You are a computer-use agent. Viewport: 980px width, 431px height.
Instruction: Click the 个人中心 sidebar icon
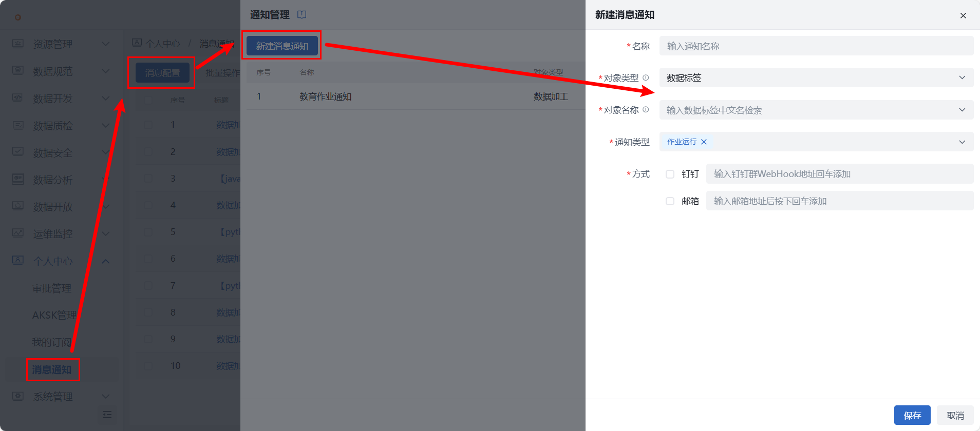coord(18,261)
